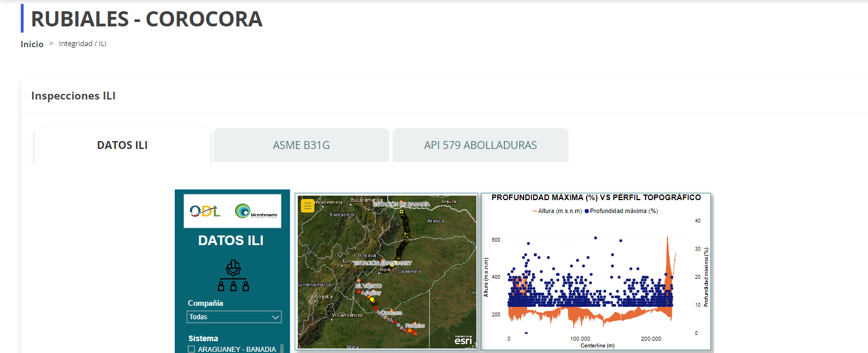Click the El Viento station map marker
The width and height of the screenshot is (868, 353).
[359, 280]
